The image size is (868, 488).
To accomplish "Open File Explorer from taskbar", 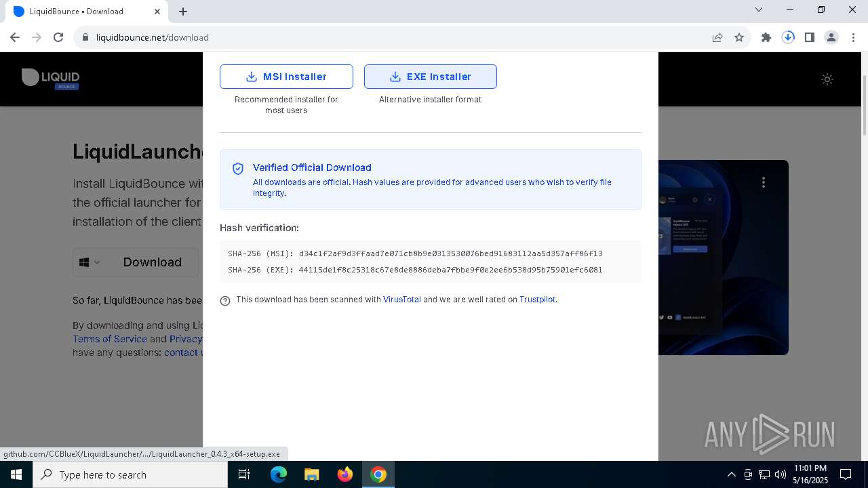I will coord(311,474).
